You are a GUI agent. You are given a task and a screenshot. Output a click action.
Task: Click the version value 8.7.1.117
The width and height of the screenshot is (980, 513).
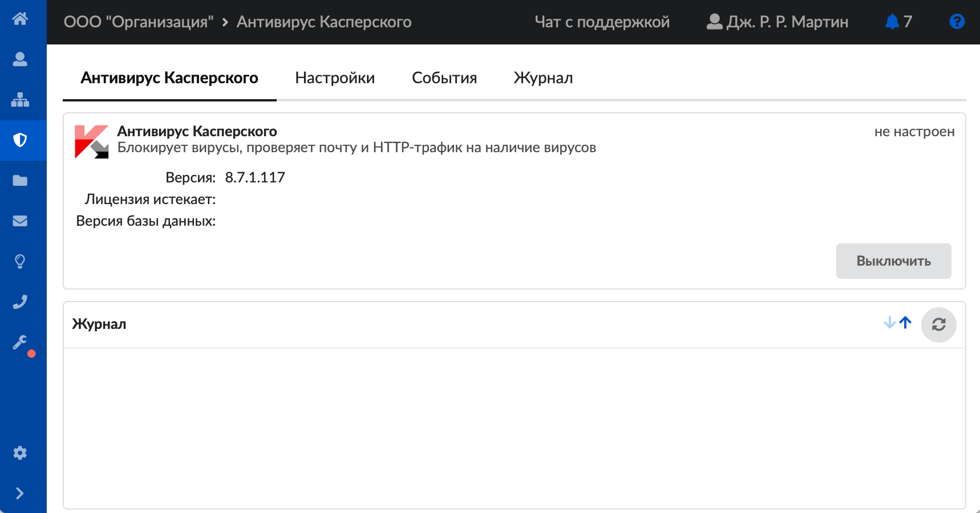coord(255,177)
